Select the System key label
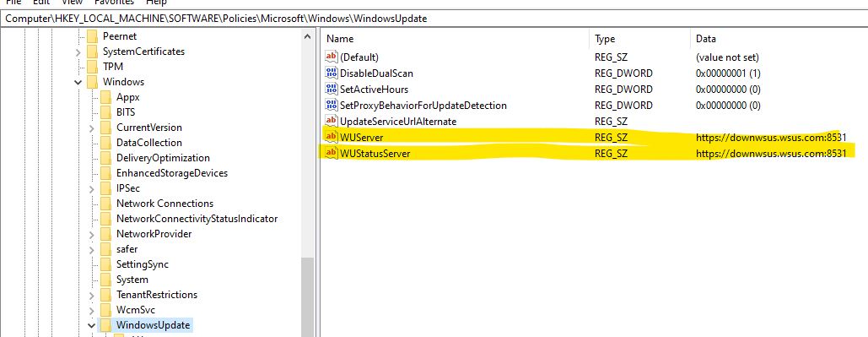Image resolution: width=868 pixels, height=337 pixels. (x=132, y=280)
